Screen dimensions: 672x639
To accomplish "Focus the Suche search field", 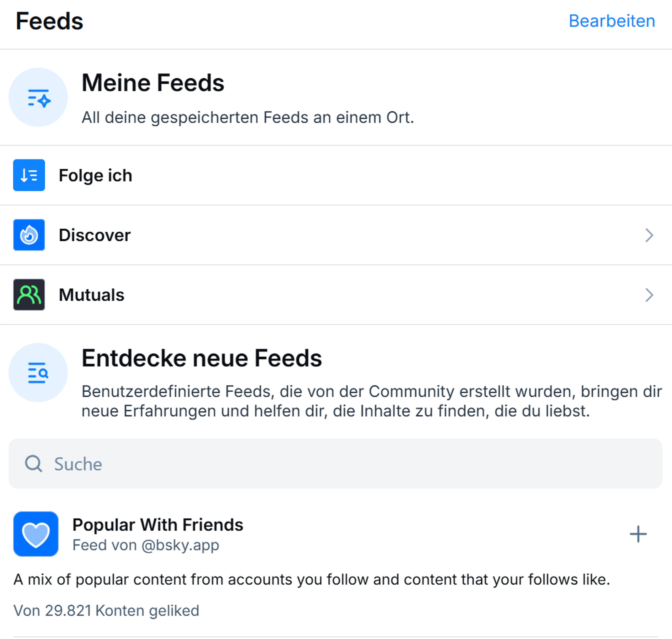I will 335,464.
